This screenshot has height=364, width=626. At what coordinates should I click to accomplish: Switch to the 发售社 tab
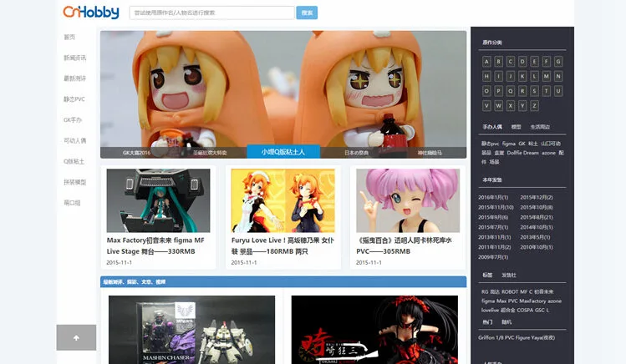[509, 276]
